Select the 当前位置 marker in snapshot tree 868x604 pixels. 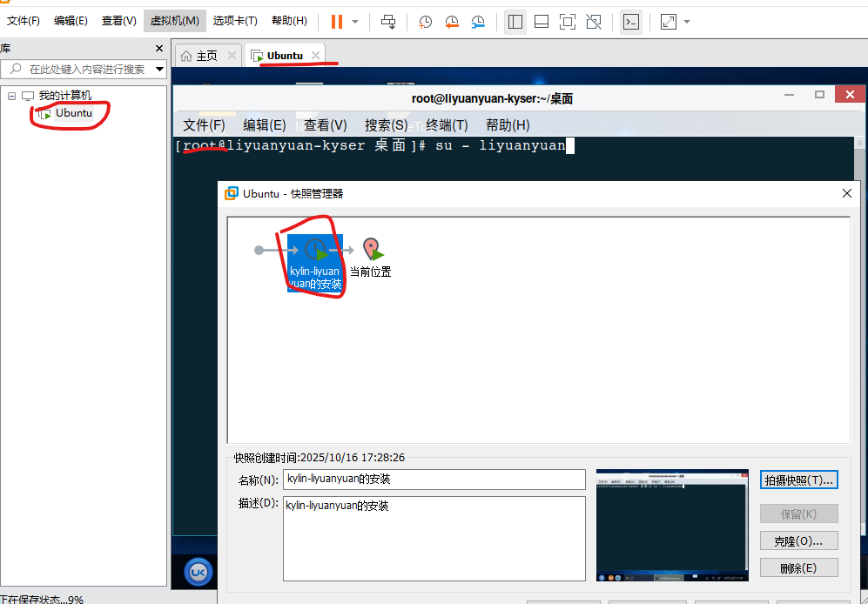pos(371,258)
